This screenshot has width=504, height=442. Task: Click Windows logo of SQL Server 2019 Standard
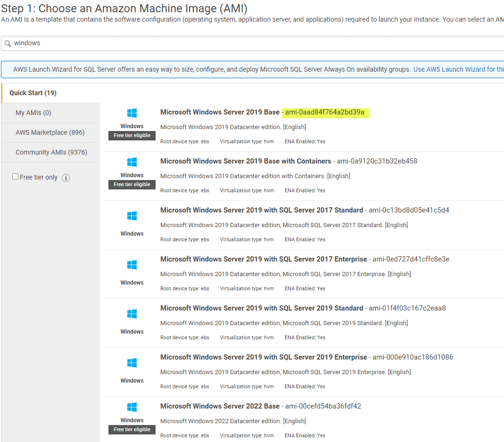[132, 314]
